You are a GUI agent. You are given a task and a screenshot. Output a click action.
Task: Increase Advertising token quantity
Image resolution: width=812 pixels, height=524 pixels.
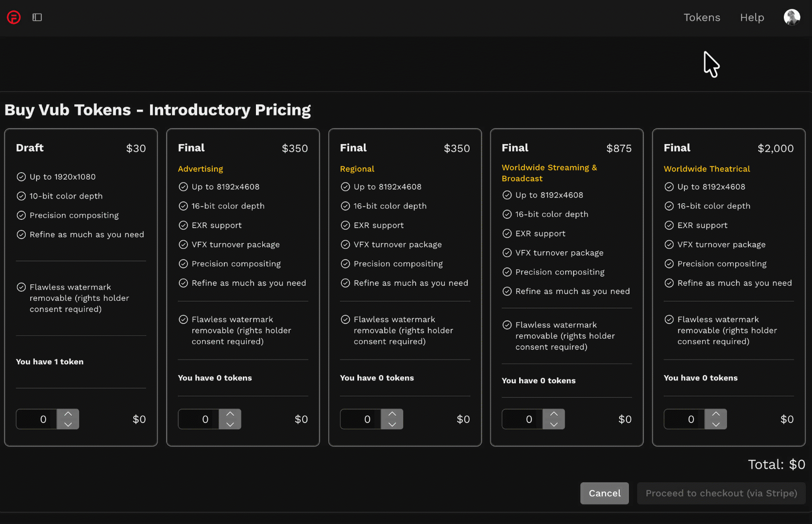tap(230, 414)
